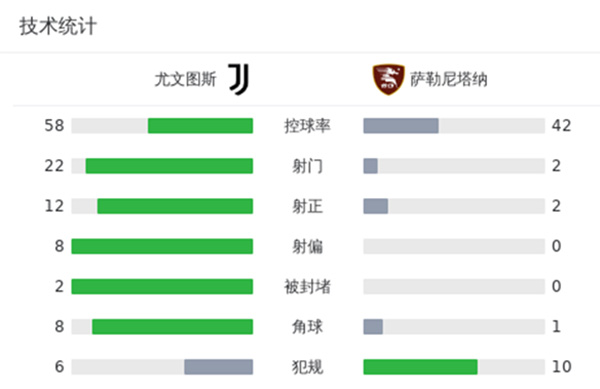Image resolution: width=600 pixels, height=389 pixels.
Task: Click the 射偏 stat label
Action: pyautogui.click(x=307, y=246)
